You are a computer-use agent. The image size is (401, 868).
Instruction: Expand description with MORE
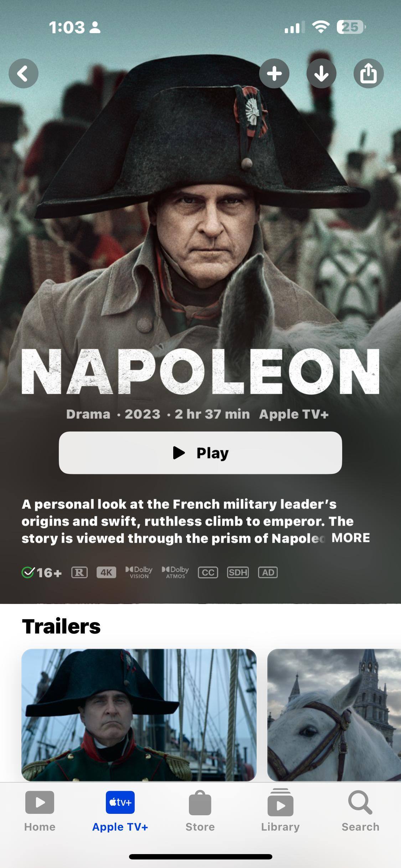pyautogui.click(x=351, y=538)
